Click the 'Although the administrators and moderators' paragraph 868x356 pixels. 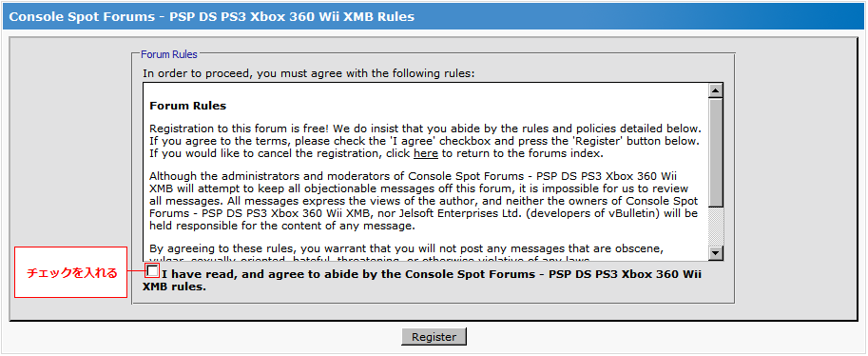[424, 201]
